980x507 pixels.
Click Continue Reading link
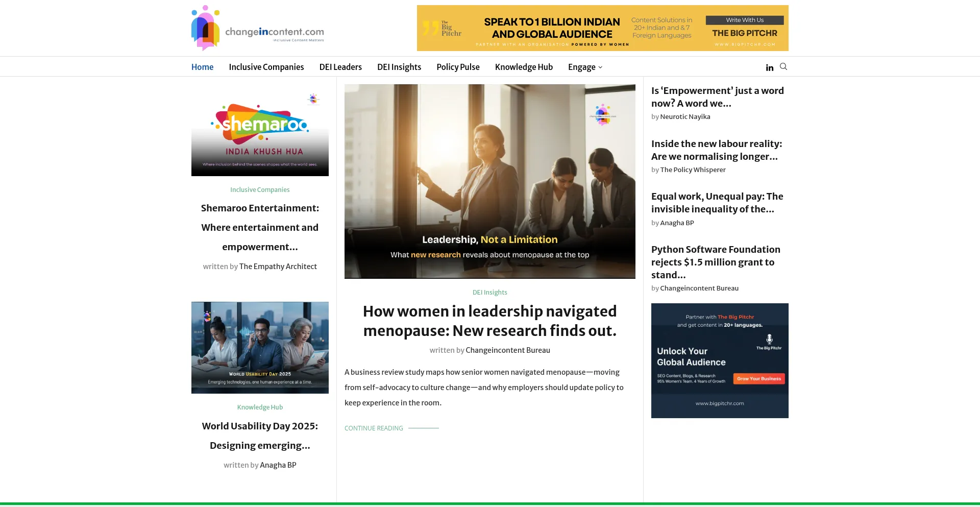[x=374, y=428]
